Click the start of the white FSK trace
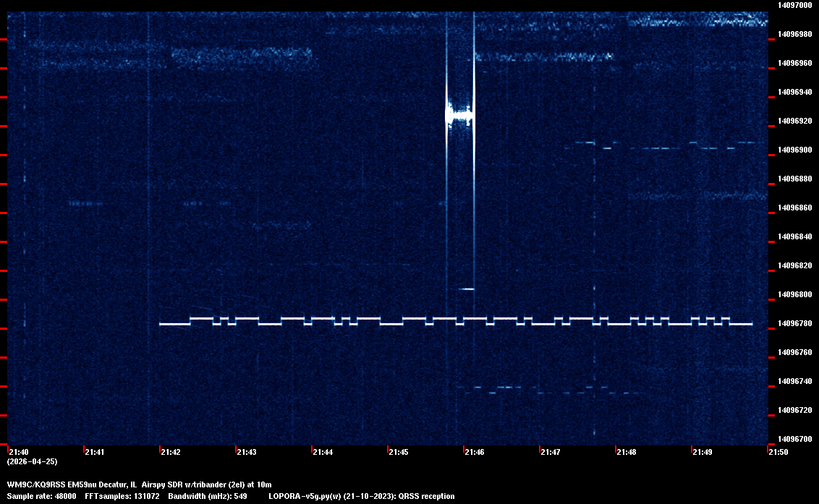Viewport: 819px width, 504px height. point(161,324)
